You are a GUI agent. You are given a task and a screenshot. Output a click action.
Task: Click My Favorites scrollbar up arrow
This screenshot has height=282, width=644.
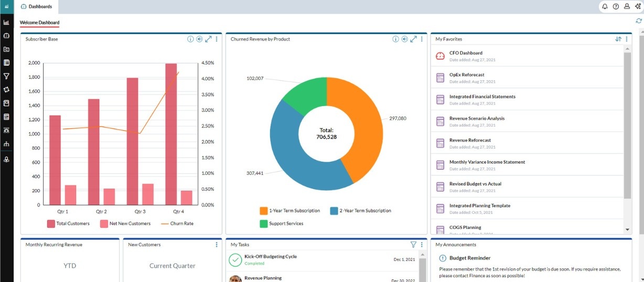click(x=627, y=48)
